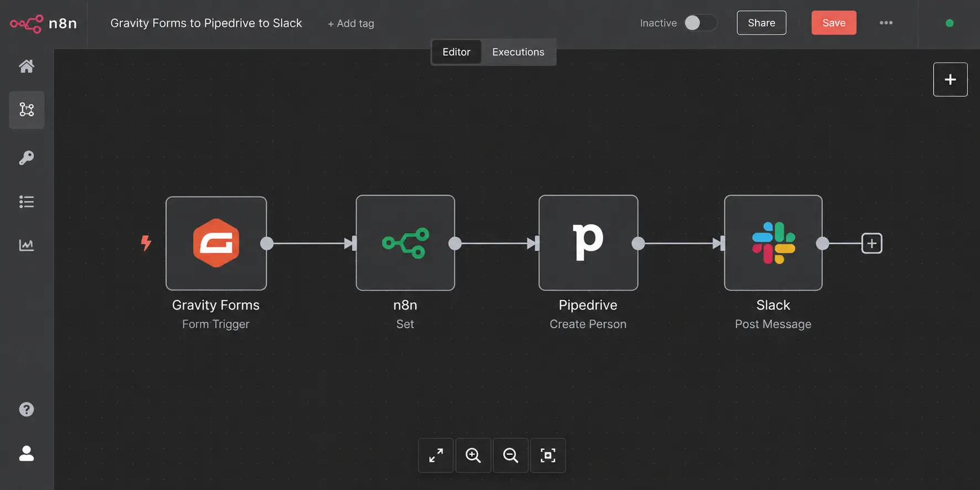The width and height of the screenshot is (980, 490).
Task: Share the workflow
Action: click(x=761, y=23)
